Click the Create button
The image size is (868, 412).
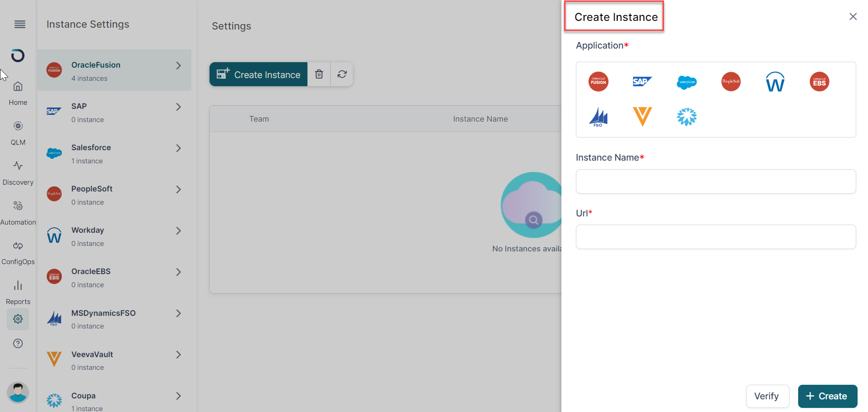click(x=827, y=396)
